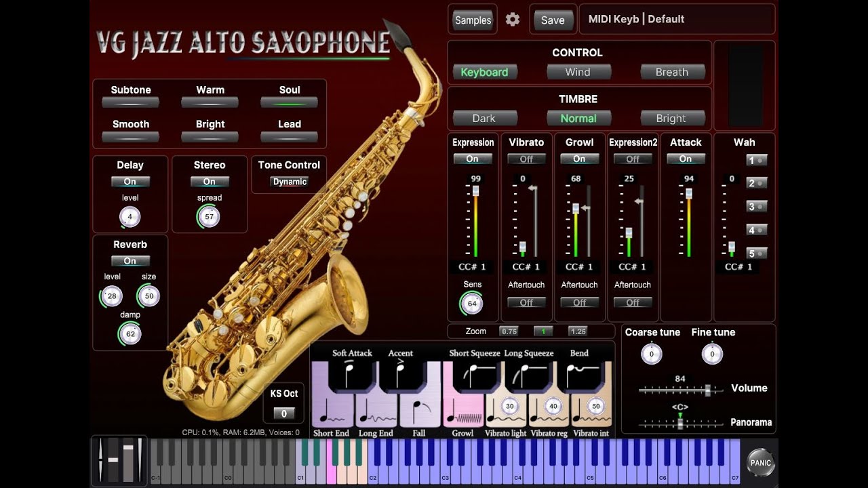The image size is (868, 488).
Task: Click the Fine tune knob
Action: [x=712, y=354]
